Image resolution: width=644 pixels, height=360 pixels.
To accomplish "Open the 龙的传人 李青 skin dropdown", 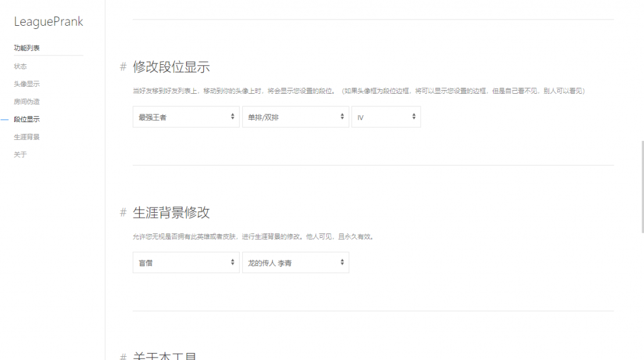I will coord(295,263).
